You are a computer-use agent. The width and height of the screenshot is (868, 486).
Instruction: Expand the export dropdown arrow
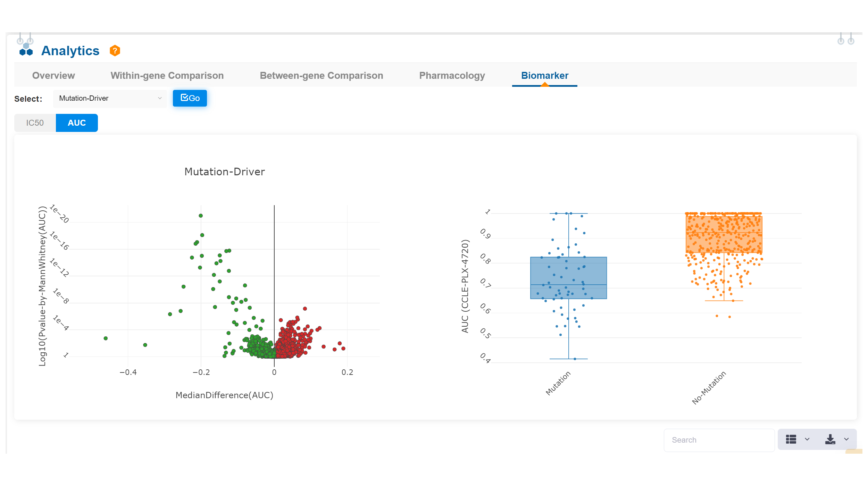(846, 439)
